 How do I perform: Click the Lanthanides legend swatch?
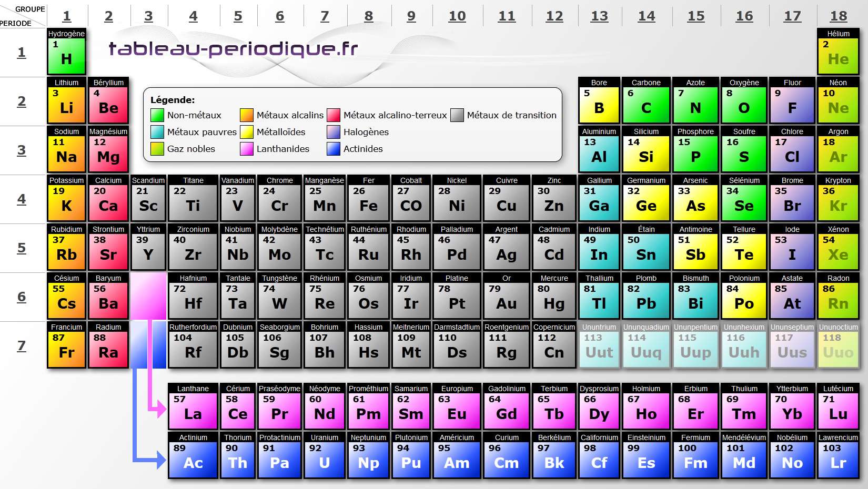[247, 149]
